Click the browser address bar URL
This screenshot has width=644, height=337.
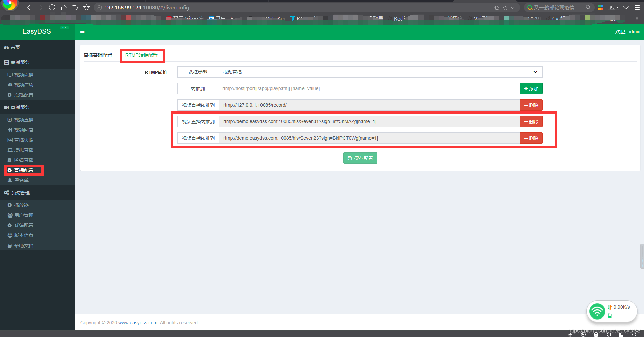[x=147, y=7]
